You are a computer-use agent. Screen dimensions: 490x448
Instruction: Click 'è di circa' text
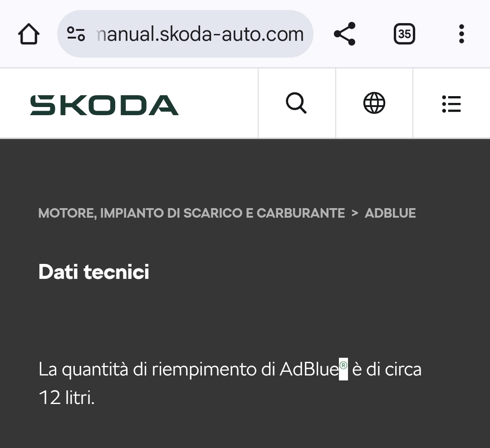pyautogui.click(x=387, y=369)
